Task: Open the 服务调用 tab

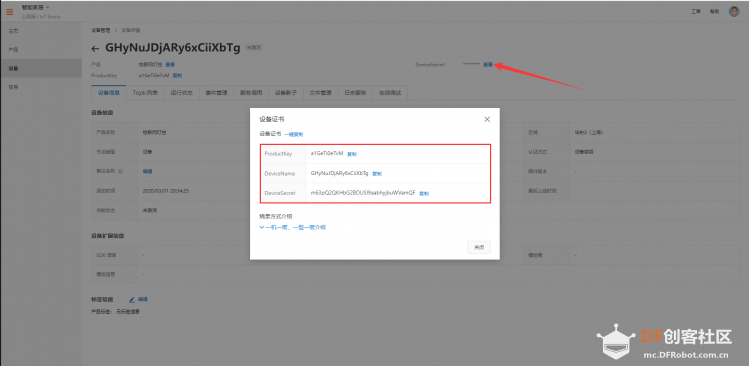Action: click(x=251, y=93)
